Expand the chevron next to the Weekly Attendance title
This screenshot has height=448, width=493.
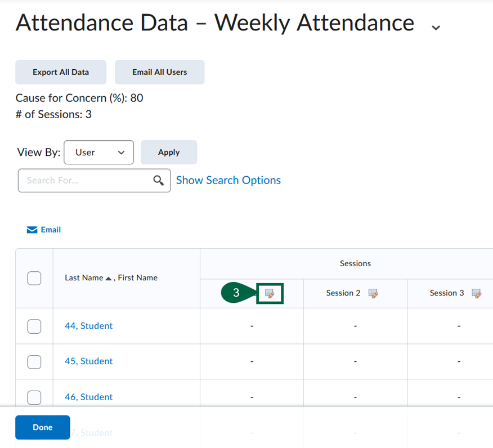click(435, 27)
